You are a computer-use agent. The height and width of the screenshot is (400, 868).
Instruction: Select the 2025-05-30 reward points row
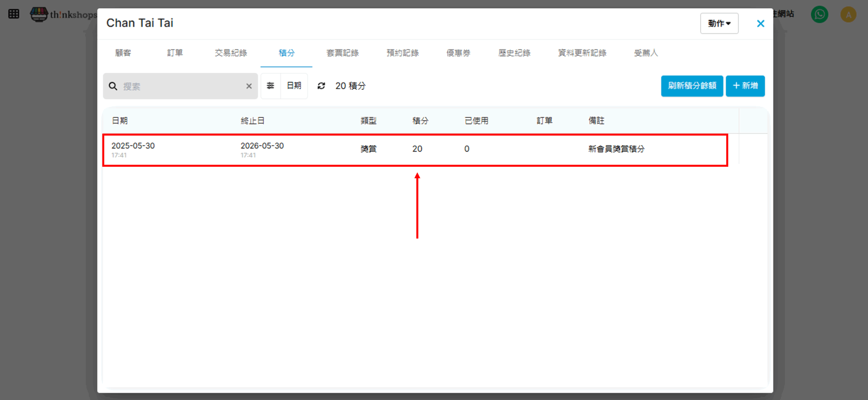click(x=415, y=149)
